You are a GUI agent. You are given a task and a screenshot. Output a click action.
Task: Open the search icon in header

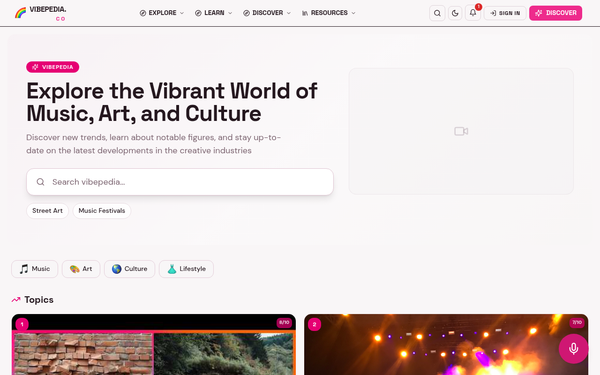click(437, 13)
